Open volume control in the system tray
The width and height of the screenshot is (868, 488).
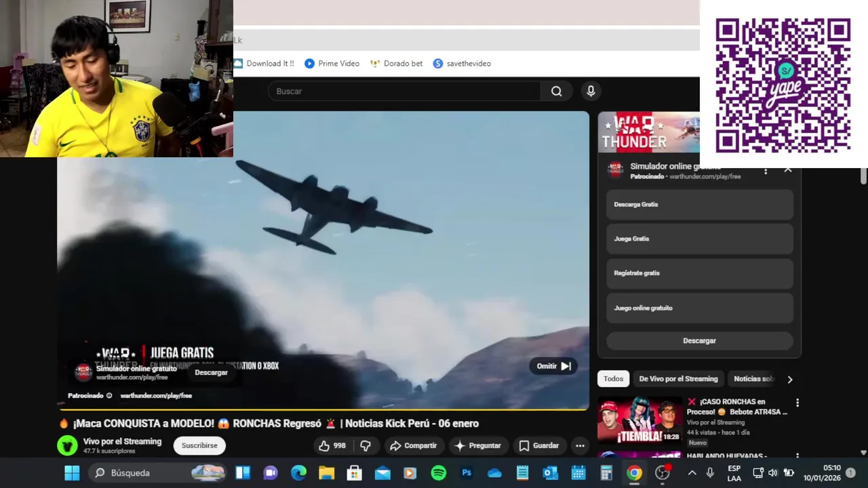773,472
